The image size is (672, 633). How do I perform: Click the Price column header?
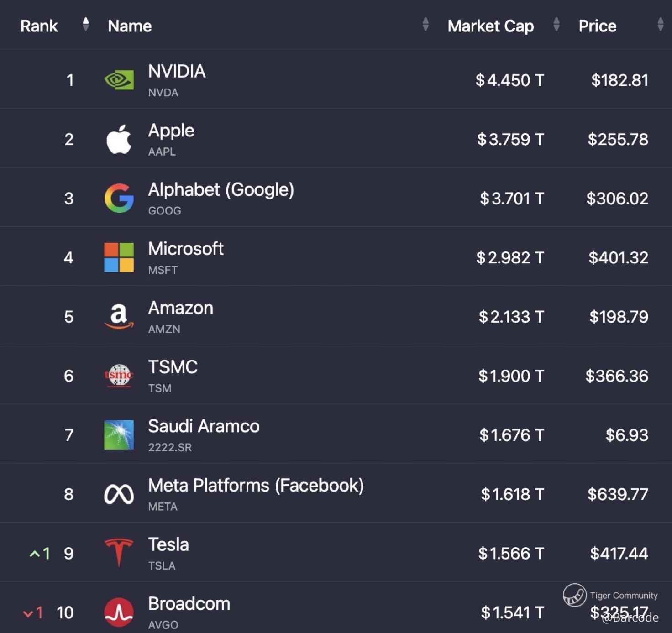597,26
